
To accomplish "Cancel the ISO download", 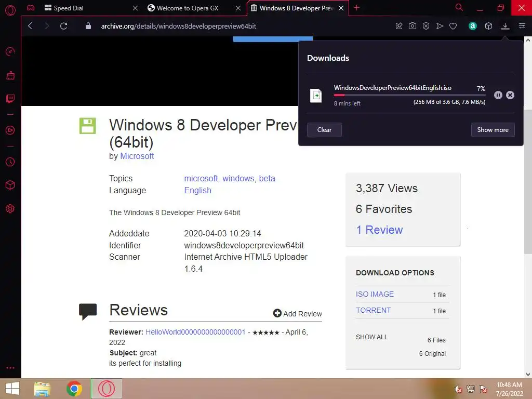I will pyautogui.click(x=510, y=95).
